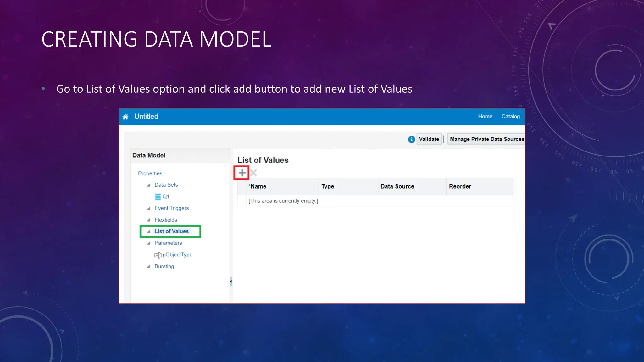This screenshot has height=362, width=644.
Task: Collapse the Data Sets tree node
Action: (x=149, y=185)
